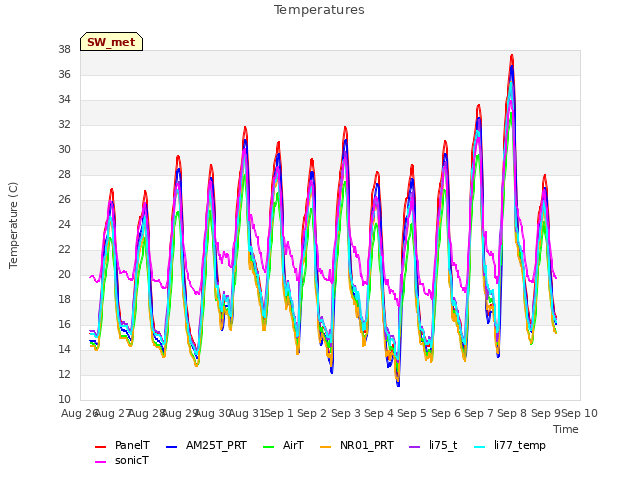Click the cyan li77_temp legend swatch

pos(480,447)
